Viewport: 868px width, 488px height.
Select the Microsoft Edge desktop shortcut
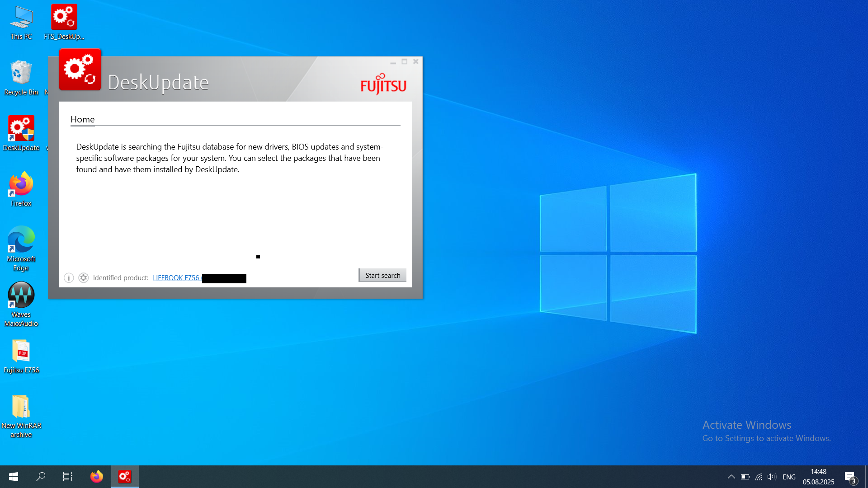(x=21, y=249)
